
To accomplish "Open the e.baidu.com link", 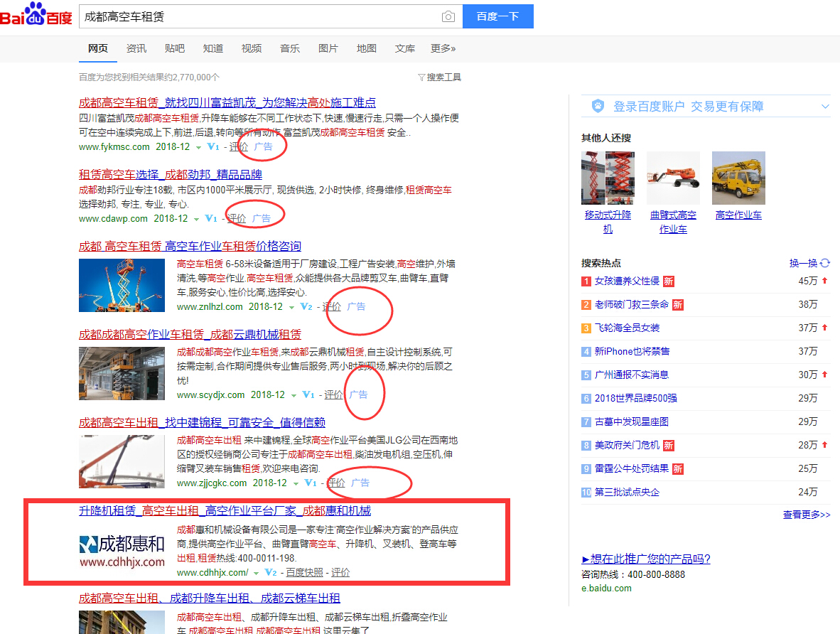I will click(x=606, y=588).
